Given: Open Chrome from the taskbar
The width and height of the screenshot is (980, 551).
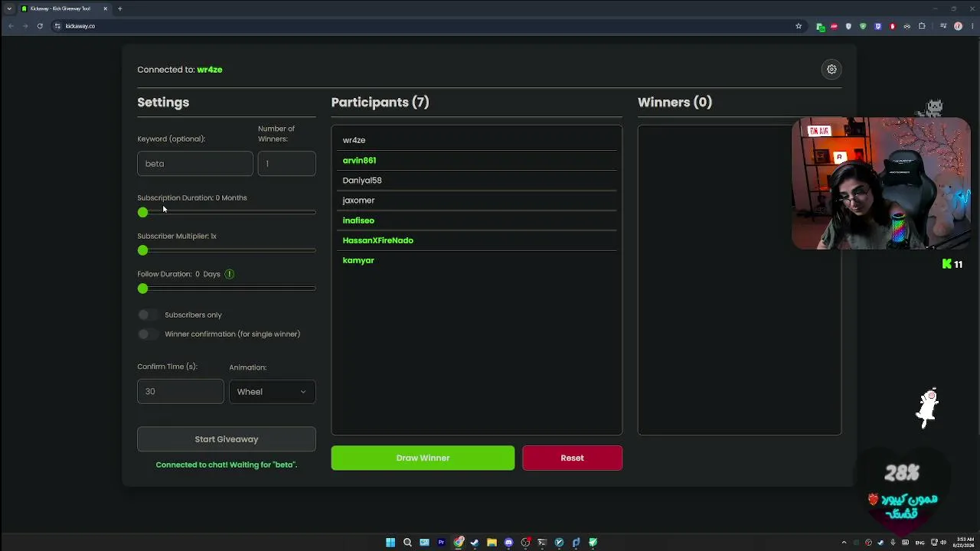Looking at the screenshot, I should 458,543.
